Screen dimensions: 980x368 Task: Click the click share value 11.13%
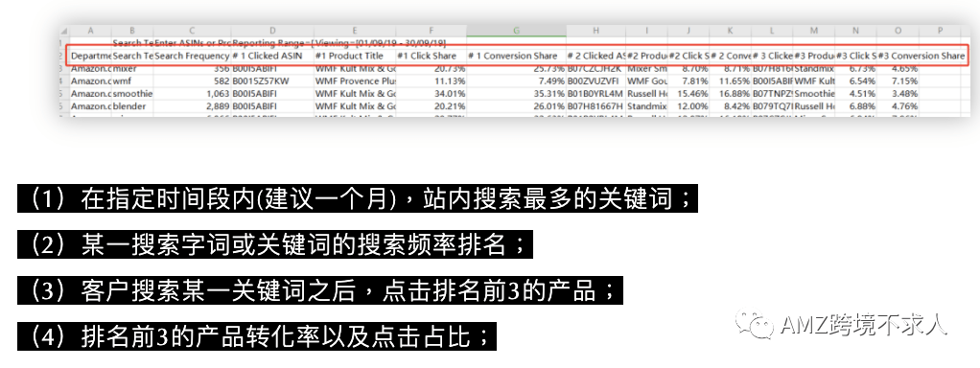(432, 80)
